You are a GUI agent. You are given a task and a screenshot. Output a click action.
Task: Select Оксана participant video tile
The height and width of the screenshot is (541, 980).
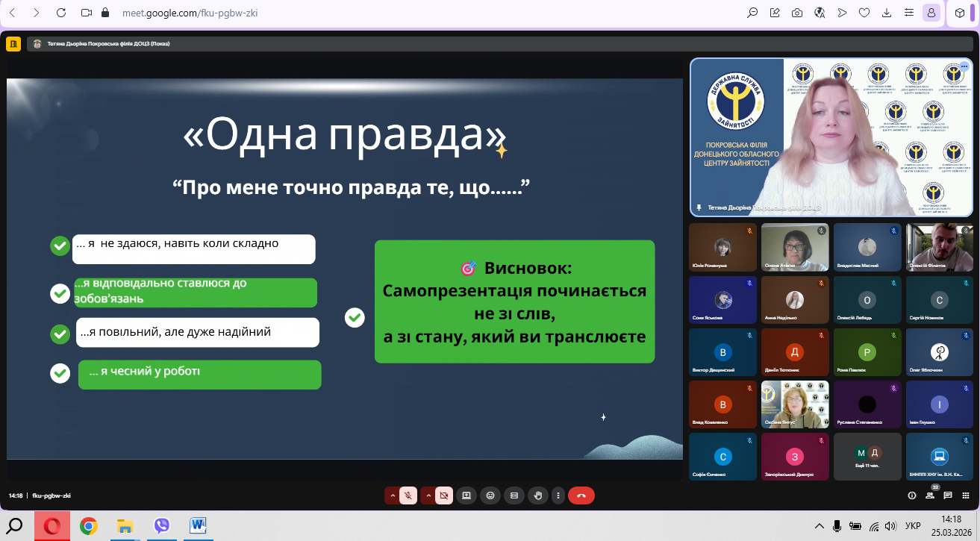tap(794, 404)
